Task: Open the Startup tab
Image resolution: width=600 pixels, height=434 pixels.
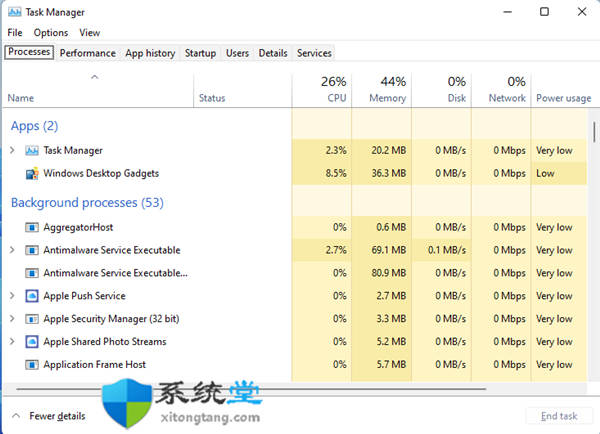Action: click(200, 53)
